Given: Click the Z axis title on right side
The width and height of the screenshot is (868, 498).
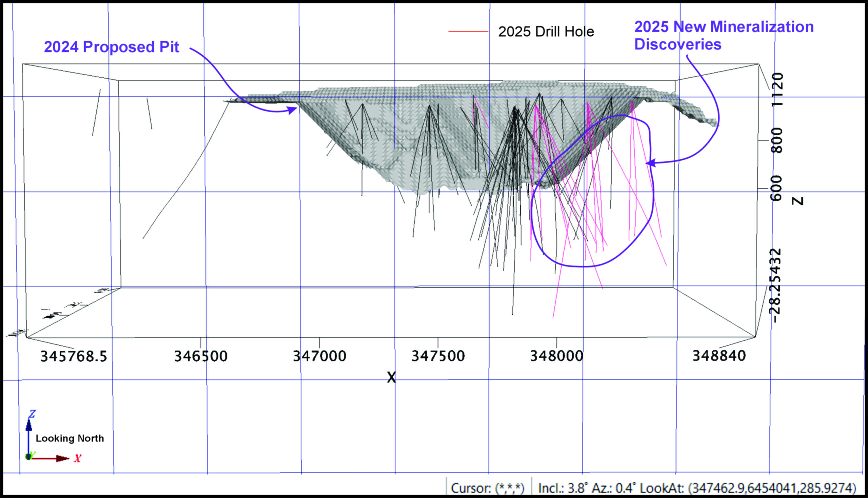Looking at the screenshot, I should [x=797, y=201].
